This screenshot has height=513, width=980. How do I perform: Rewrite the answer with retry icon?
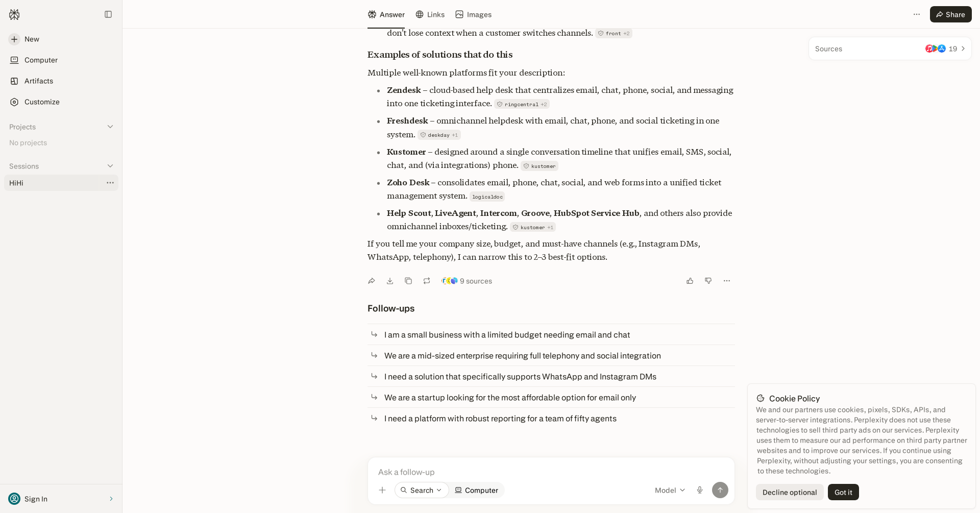pyautogui.click(x=427, y=281)
